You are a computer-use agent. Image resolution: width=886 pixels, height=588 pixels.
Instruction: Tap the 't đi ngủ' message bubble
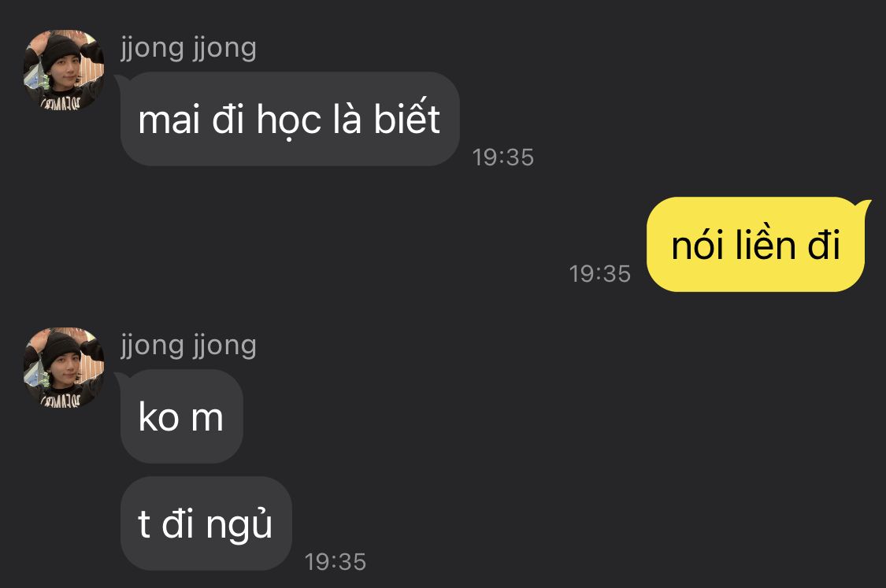[206, 523]
